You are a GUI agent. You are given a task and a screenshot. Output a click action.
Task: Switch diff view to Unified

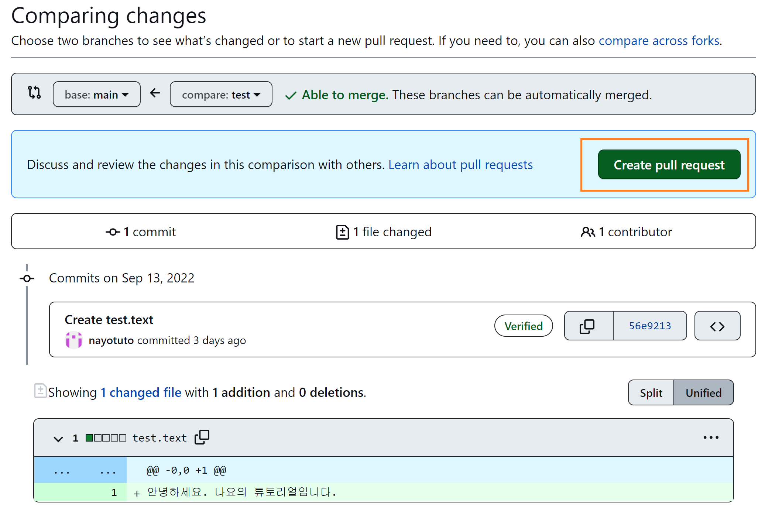(x=703, y=393)
